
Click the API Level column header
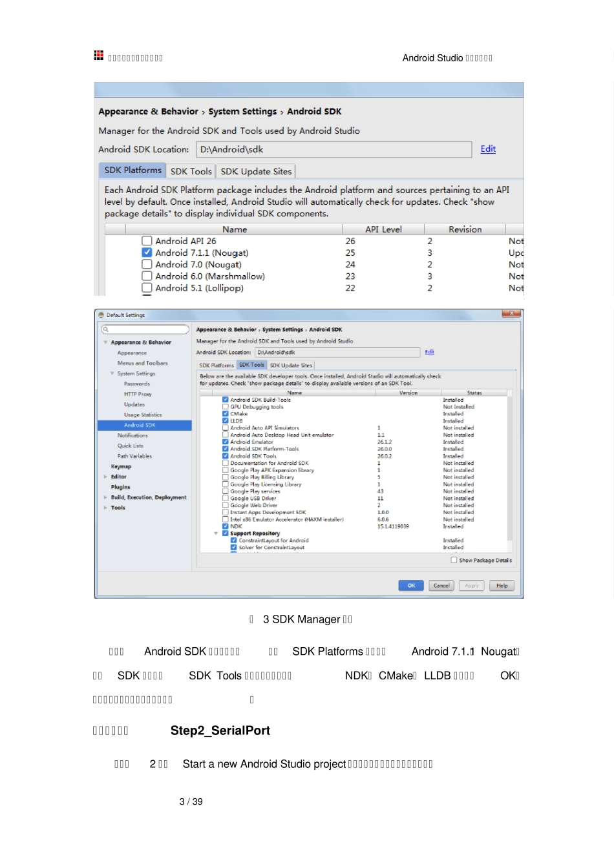[x=383, y=229]
